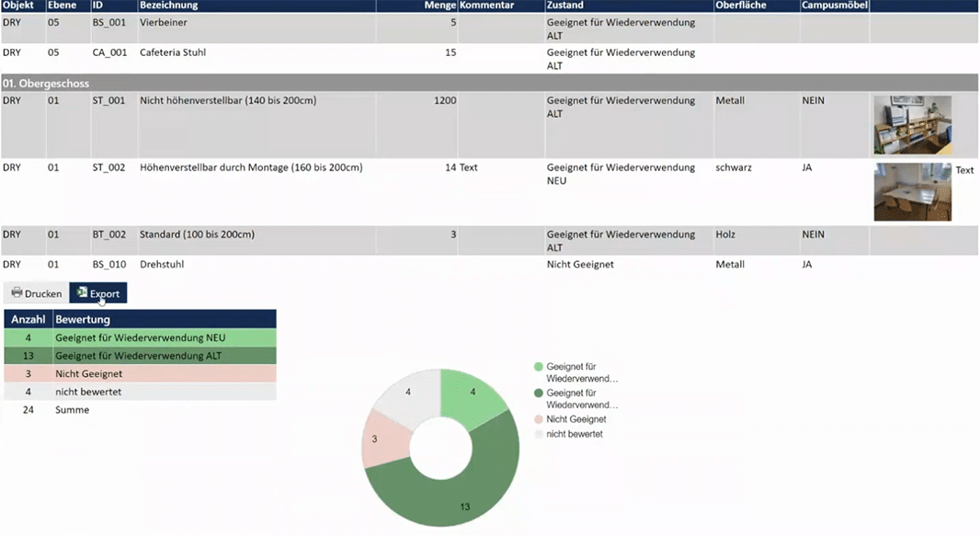Viewport: 980px width, 536px height.
Task: Click the Bewertung header in summary table
Action: (x=83, y=319)
